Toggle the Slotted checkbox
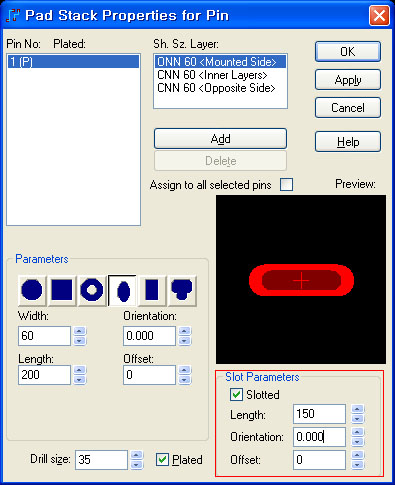 (x=236, y=395)
